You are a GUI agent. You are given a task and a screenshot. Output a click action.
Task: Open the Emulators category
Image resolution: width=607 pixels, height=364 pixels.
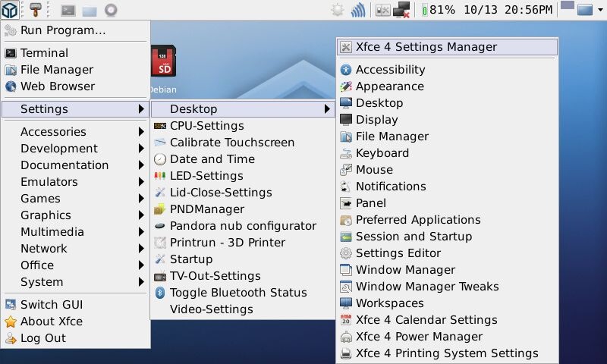click(75, 182)
